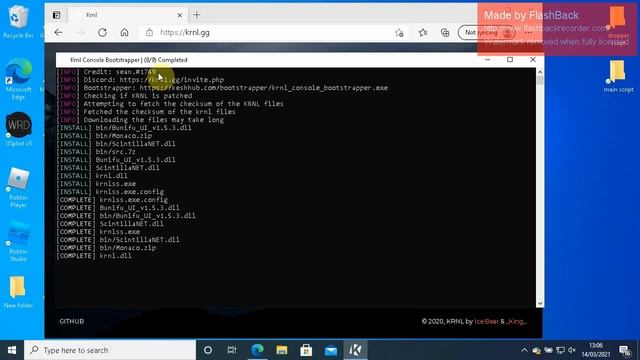Open Task View on the taskbar
Viewport: 640px width, 360px height.
point(232,350)
